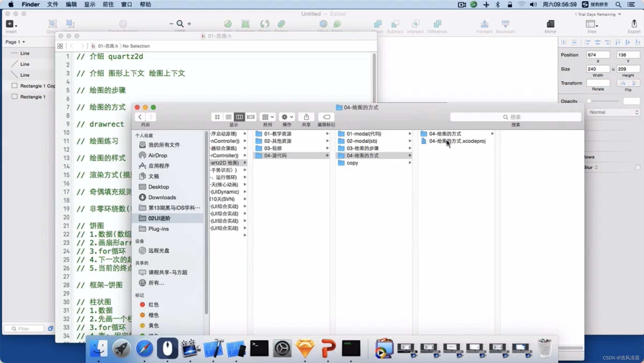Select Downloads in Finder sidebar
Image resolution: width=644 pixels, height=363 pixels.
coord(168,197)
